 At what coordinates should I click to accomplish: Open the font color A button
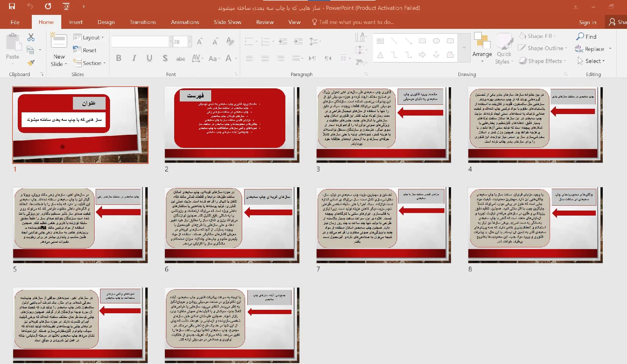click(228, 58)
